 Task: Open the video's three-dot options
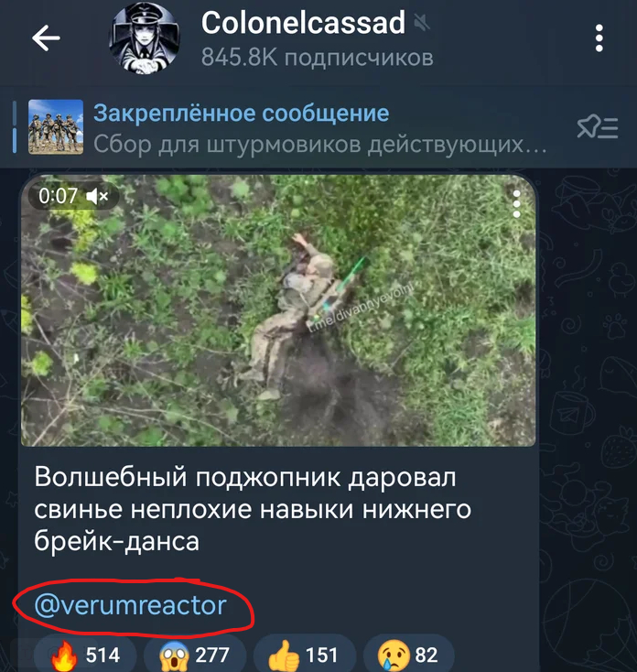coord(516,204)
